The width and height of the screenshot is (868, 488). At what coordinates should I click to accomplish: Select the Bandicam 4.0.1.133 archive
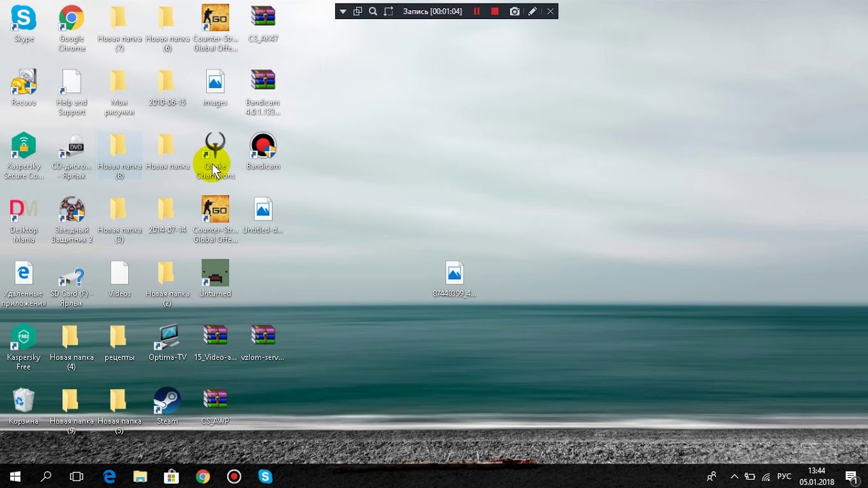(x=263, y=92)
